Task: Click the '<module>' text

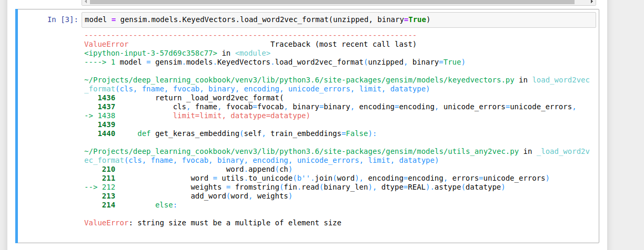Action: tap(253, 53)
